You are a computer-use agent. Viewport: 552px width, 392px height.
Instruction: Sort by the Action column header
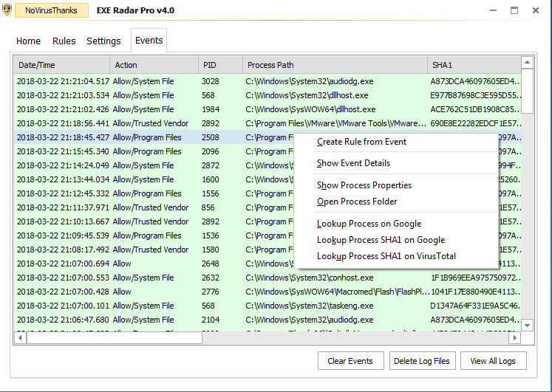154,65
